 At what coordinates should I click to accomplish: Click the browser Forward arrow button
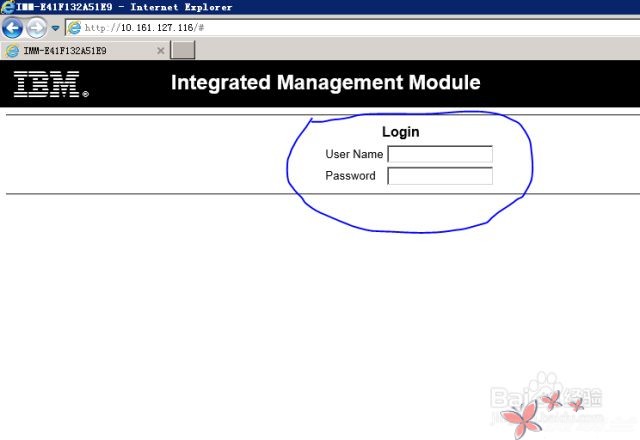[36, 28]
